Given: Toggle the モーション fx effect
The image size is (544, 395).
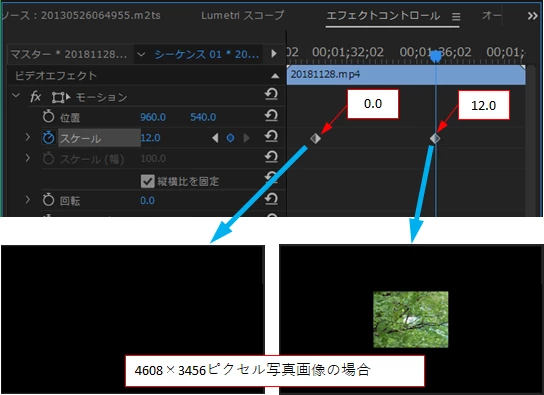Looking at the screenshot, I should [35, 97].
